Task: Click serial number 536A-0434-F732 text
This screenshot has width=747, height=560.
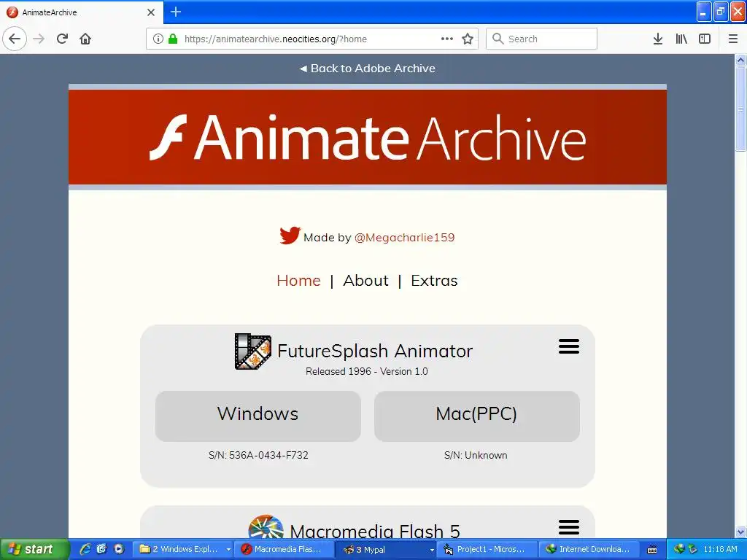Action: pos(268,455)
